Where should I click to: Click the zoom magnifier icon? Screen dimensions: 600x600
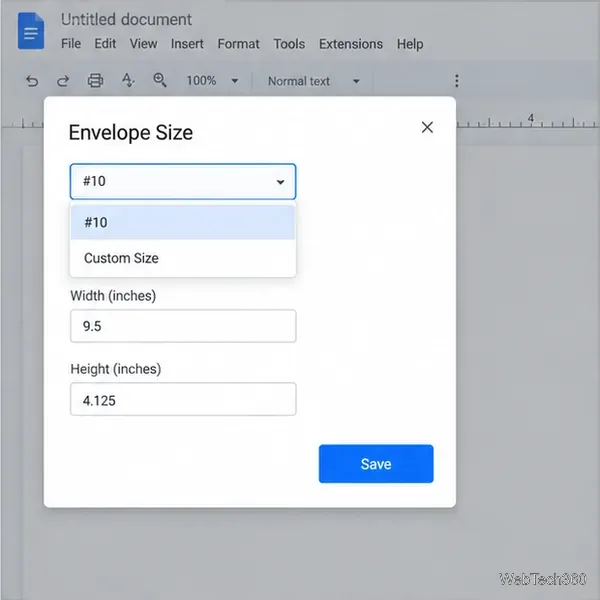pos(160,80)
